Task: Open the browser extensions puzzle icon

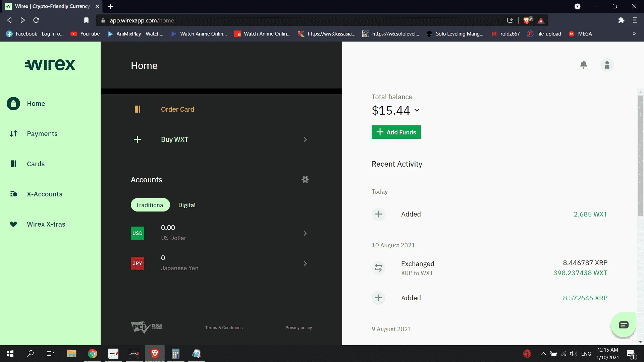Action: tap(621, 20)
